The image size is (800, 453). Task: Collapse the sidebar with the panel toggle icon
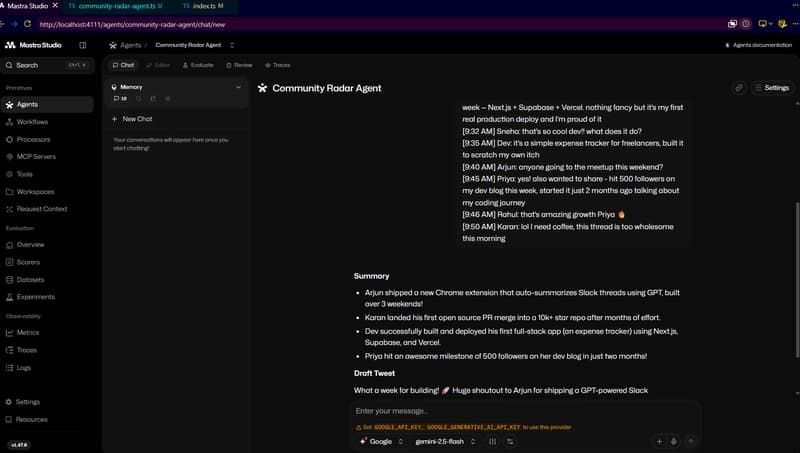point(83,45)
